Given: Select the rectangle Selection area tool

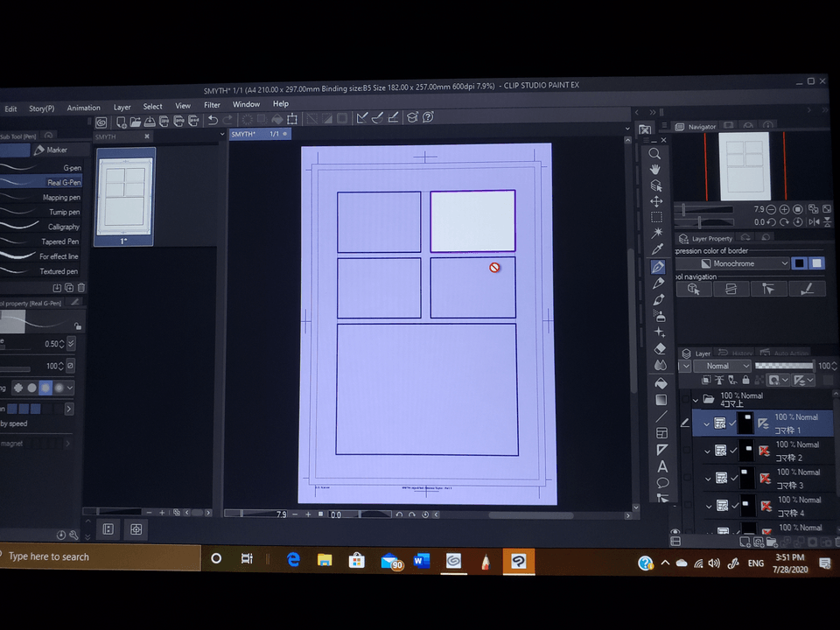Looking at the screenshot, I should click(x=656, y=217).
